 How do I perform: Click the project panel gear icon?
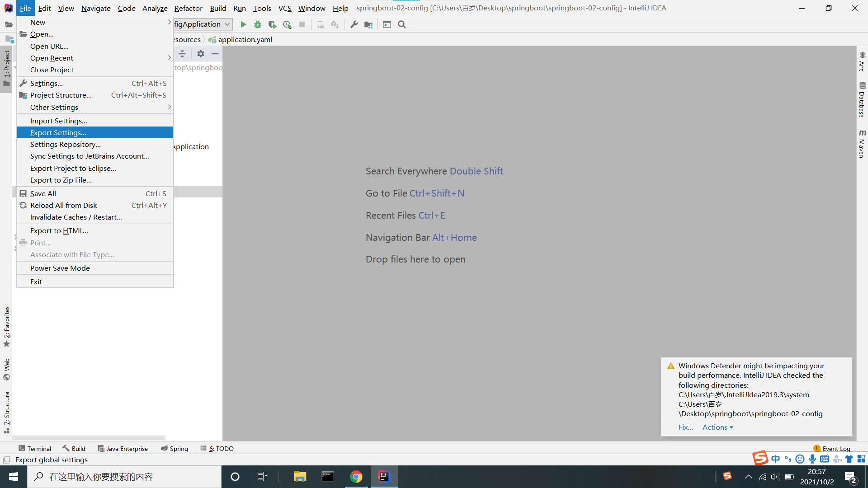tap(201, 54)
